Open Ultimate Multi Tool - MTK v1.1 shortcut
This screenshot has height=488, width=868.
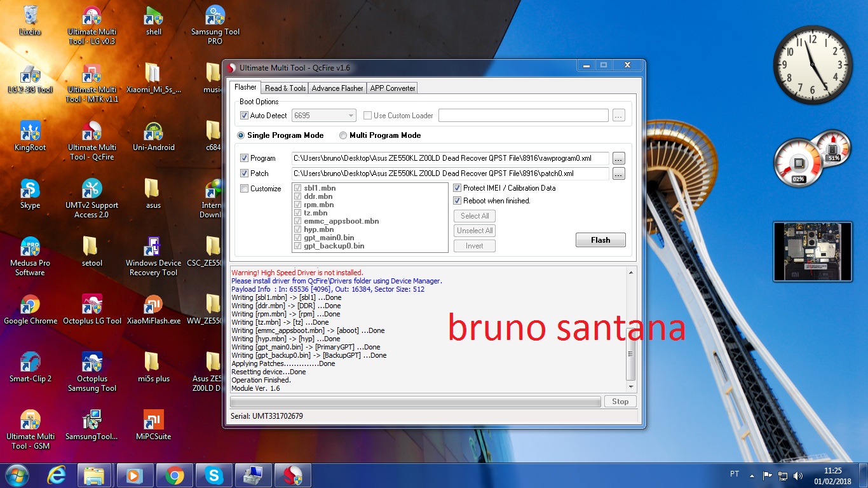[92, 83]
